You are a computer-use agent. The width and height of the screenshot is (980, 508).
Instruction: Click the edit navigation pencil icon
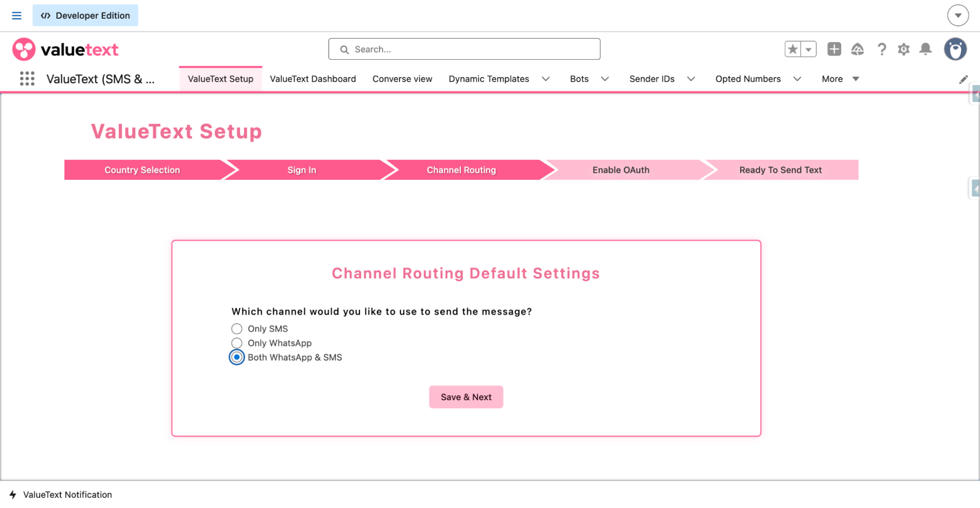(963, 79)
